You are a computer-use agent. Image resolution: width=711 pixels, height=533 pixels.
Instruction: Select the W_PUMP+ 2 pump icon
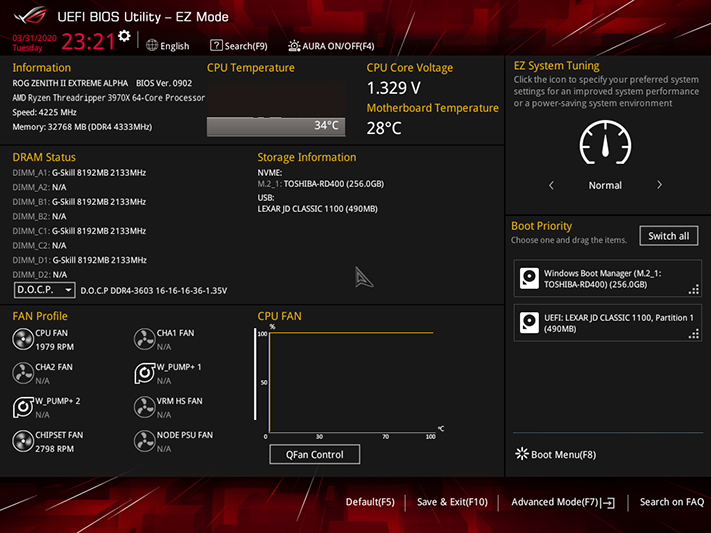coord(23,407)
